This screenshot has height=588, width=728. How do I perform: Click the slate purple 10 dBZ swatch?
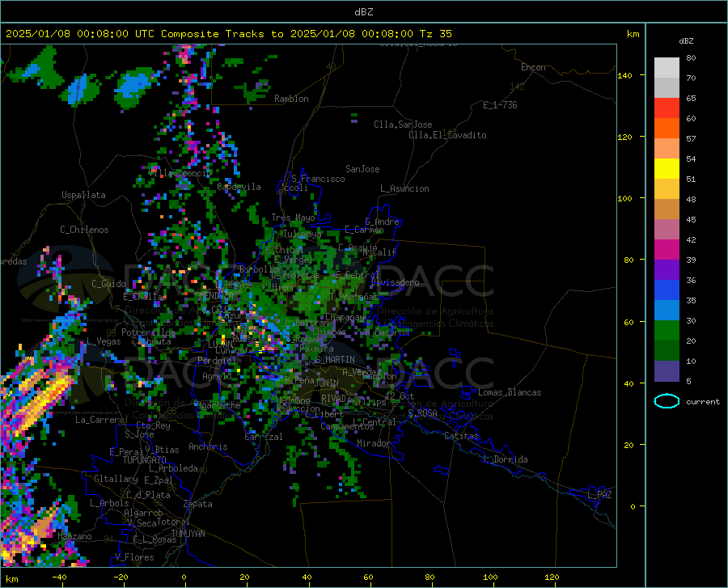tap(667, 371)
